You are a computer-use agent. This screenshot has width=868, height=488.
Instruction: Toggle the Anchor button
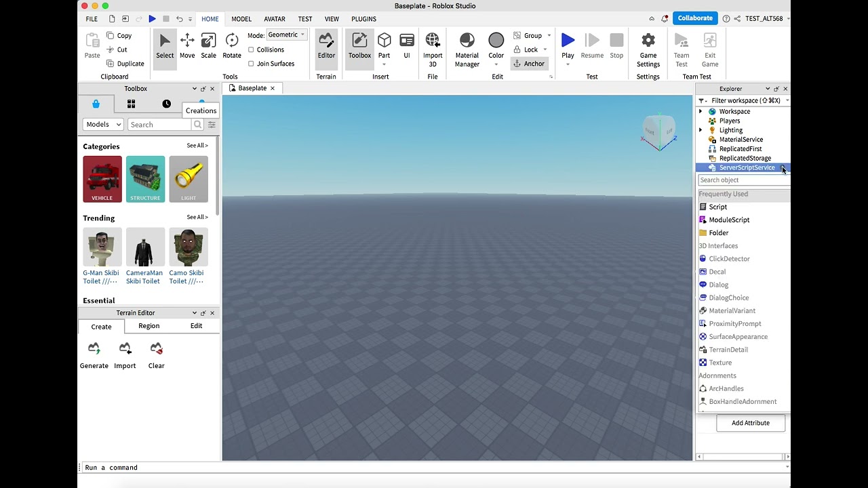click(x=529, y=64)
